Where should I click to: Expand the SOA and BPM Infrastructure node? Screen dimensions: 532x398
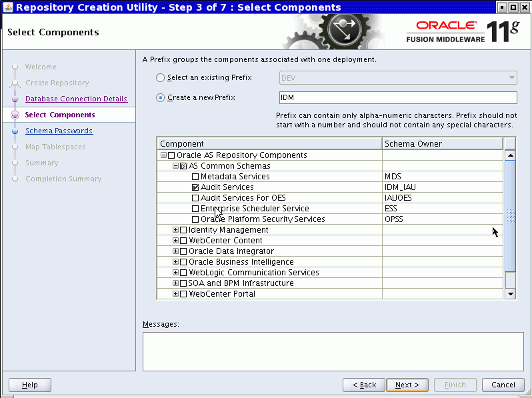click(175, 283)
